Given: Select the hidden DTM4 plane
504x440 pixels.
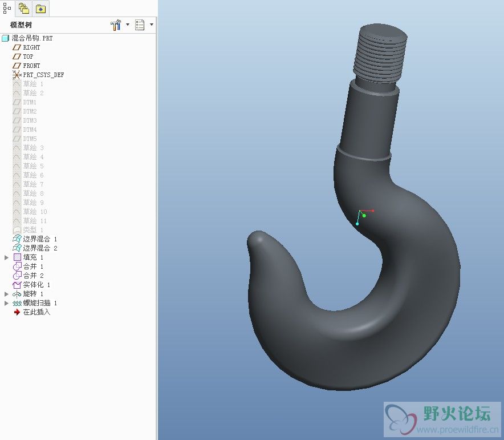Looking at the screenshot, I should coord(30,130).
